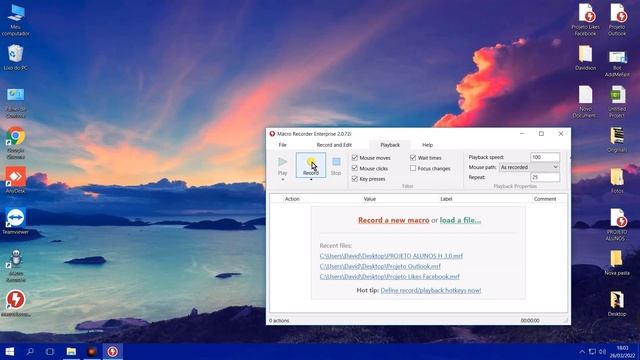This screenshot has width=640, height=360.
Task: Open recent file PROJETO ALUNOS H 3.0.mrf
Action: (x=391, y=256)
